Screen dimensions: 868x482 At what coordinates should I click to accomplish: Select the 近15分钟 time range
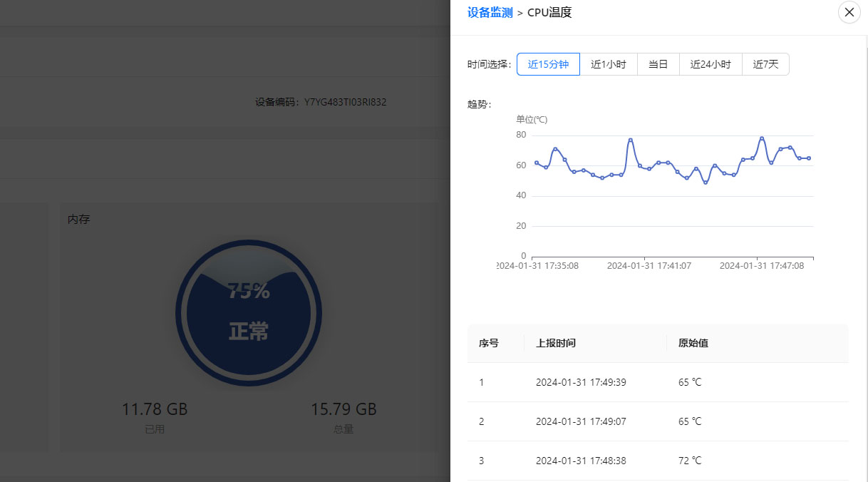coord(548,64)
